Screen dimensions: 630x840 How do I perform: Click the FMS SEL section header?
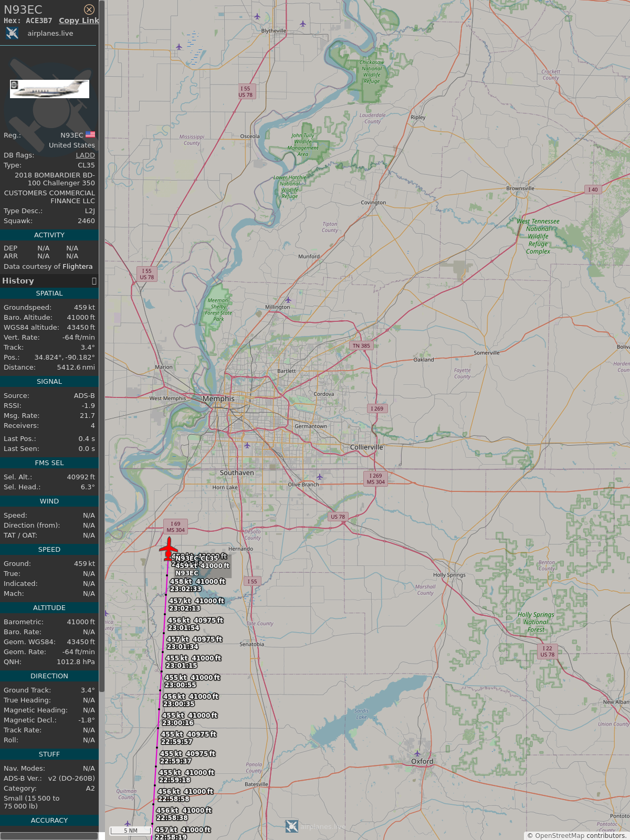49,463
